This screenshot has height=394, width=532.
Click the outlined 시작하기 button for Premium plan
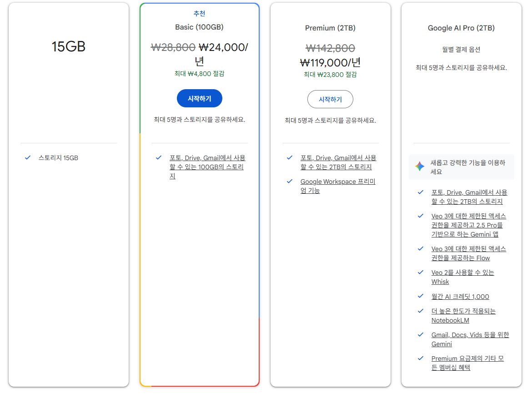(330, 99)
